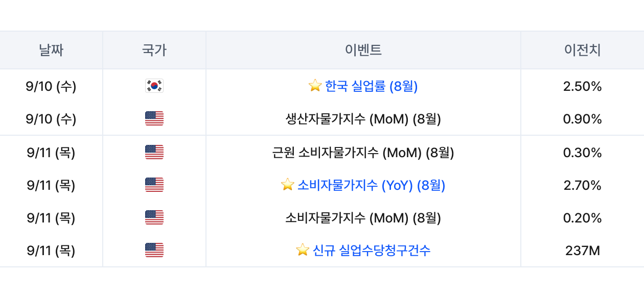Click the 날짜 column header
The image size is (644, 298).
click(x=51, y=50)
